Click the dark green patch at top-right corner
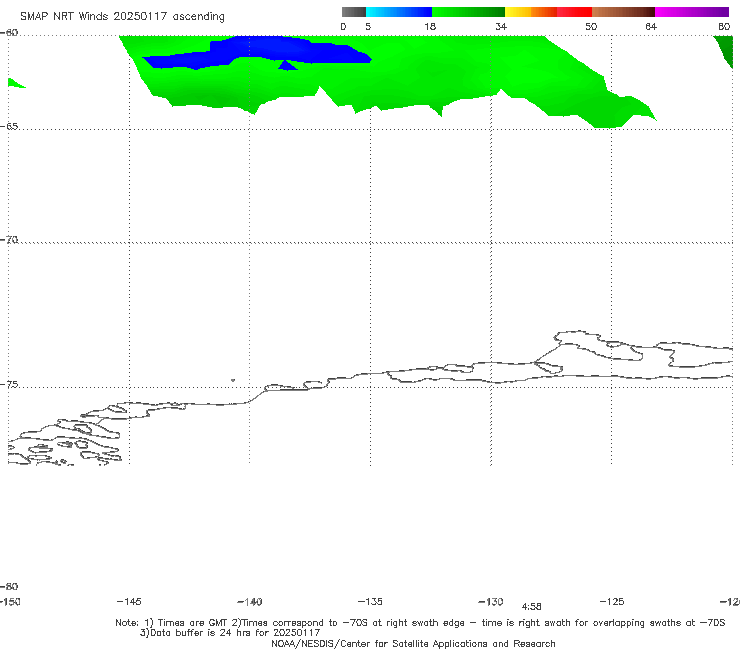The height and width of the screenshot is (650, 740). point(724,51)
